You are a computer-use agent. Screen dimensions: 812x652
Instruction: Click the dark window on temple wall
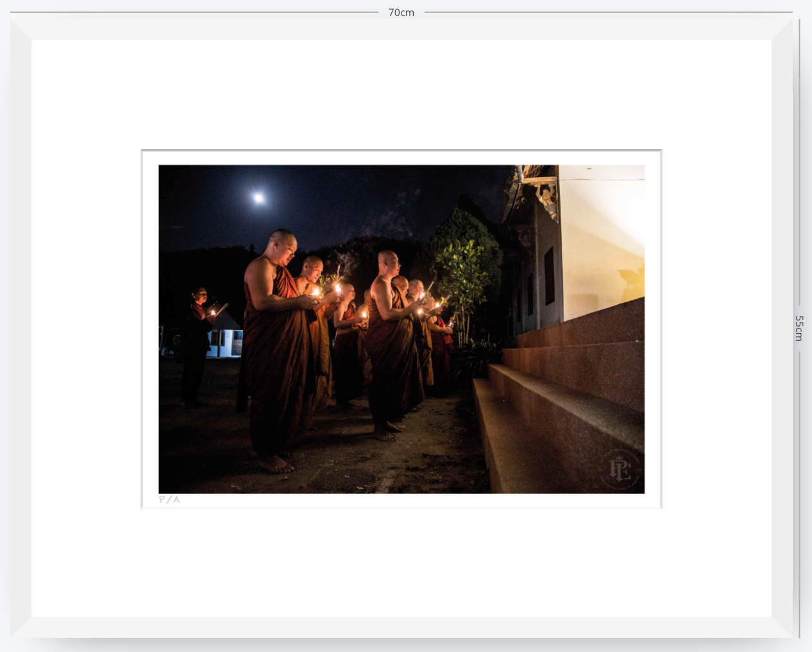[x=549, y=276]
